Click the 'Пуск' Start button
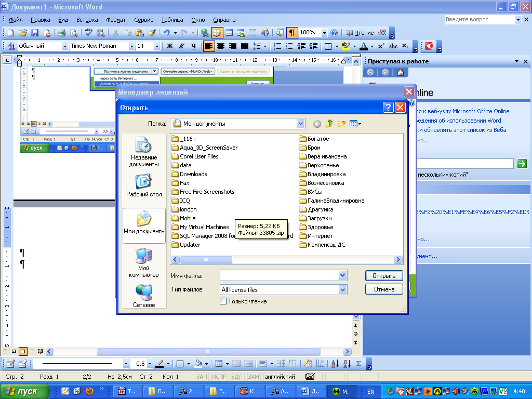Viewport: 532px width, 399px height. tap(24, 391)
